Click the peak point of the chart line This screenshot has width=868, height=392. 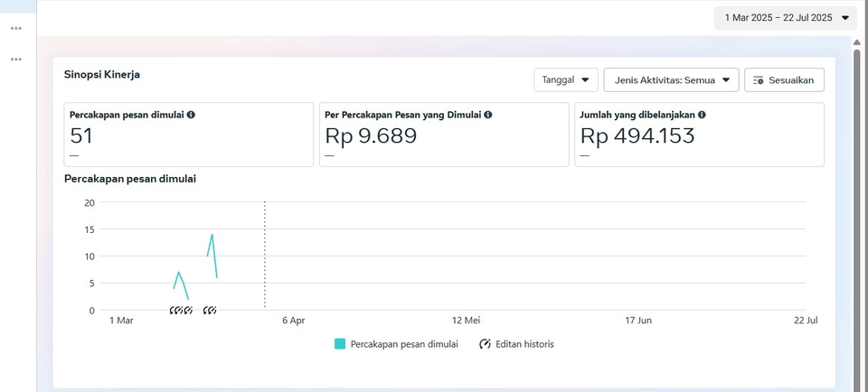pyautogui.click(x=212, y=235)
